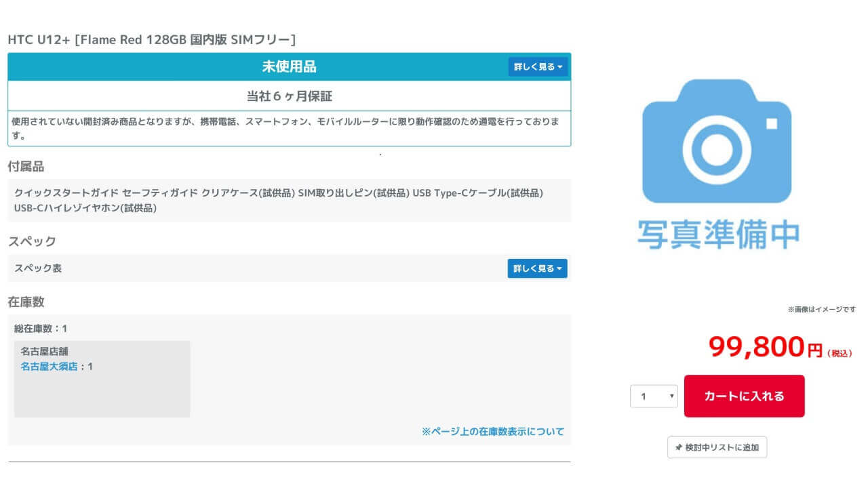Click the 総在庫数：1 text
The width and height of the screenshot is (868, 488).
(x=41, y=329)
